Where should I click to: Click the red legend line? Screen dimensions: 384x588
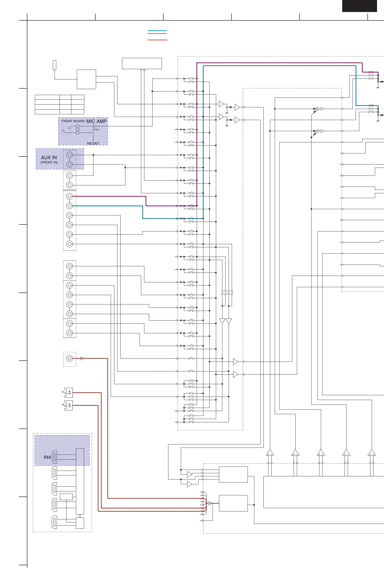pos(157,40)
